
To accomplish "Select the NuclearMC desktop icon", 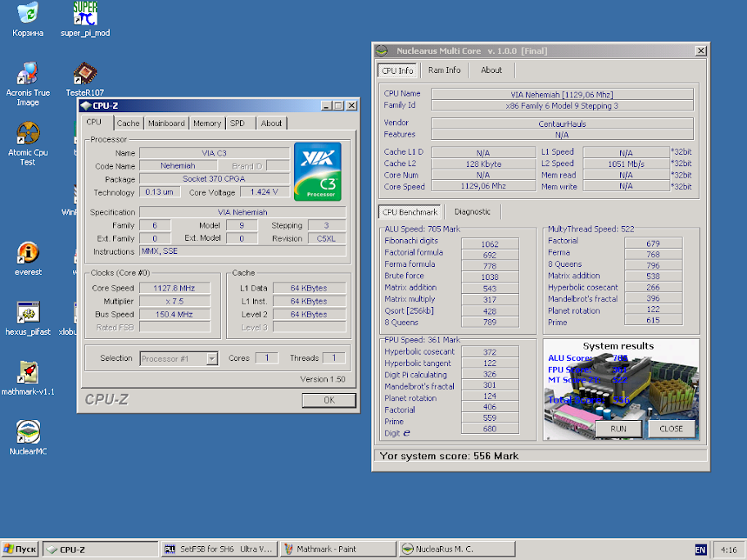I will [28, 438].
